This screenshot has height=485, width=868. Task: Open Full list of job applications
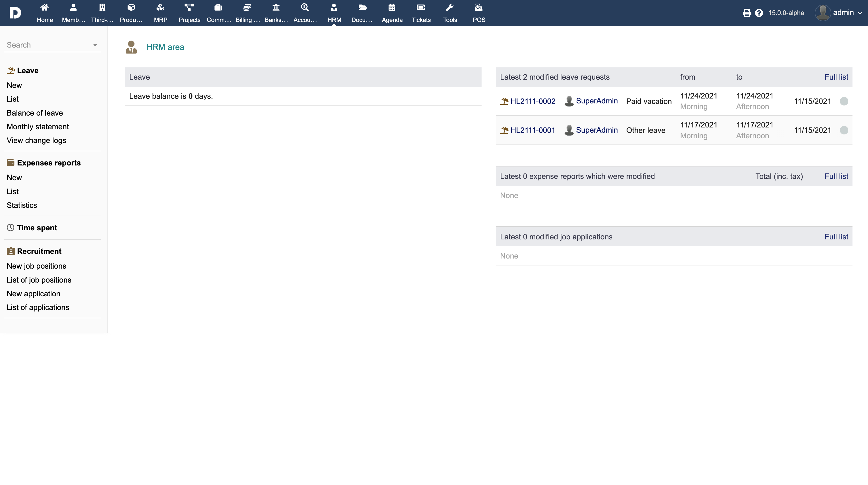(x=836, y=237)
